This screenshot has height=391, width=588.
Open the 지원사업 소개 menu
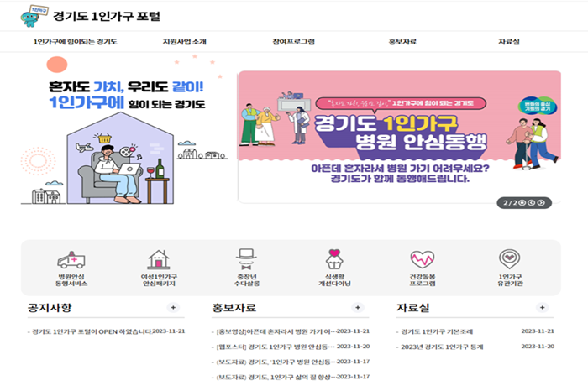click(x=185, y=42)
